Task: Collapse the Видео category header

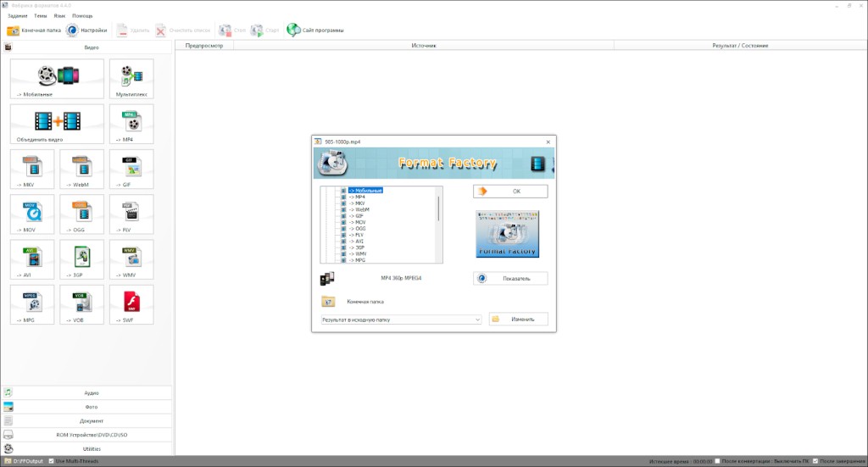Action: (x=87, y=47)
